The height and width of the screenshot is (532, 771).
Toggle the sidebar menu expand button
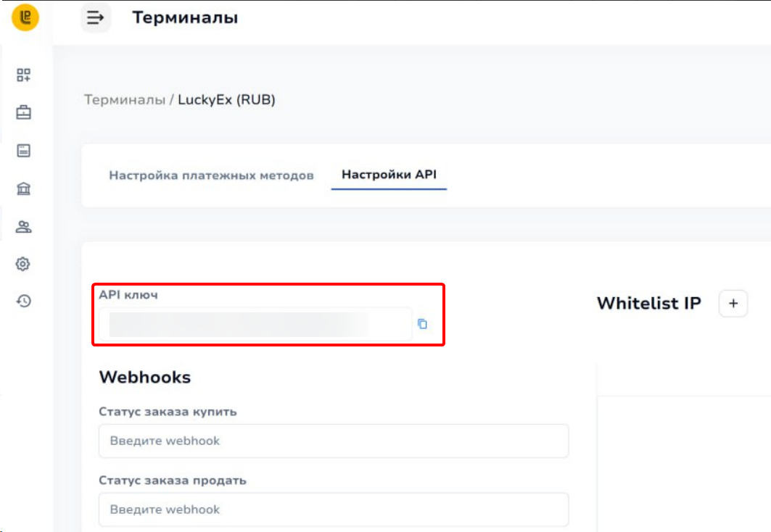[95, 18]
